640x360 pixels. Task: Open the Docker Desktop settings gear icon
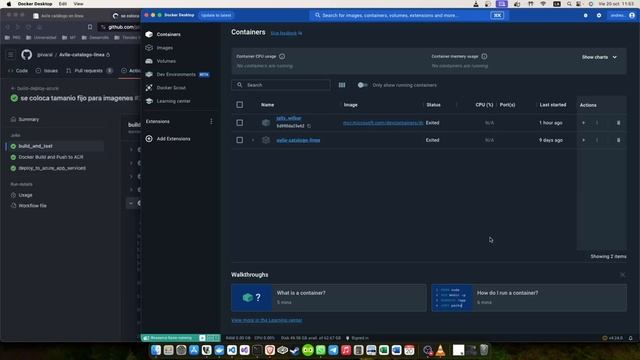(x=599, y=16)
